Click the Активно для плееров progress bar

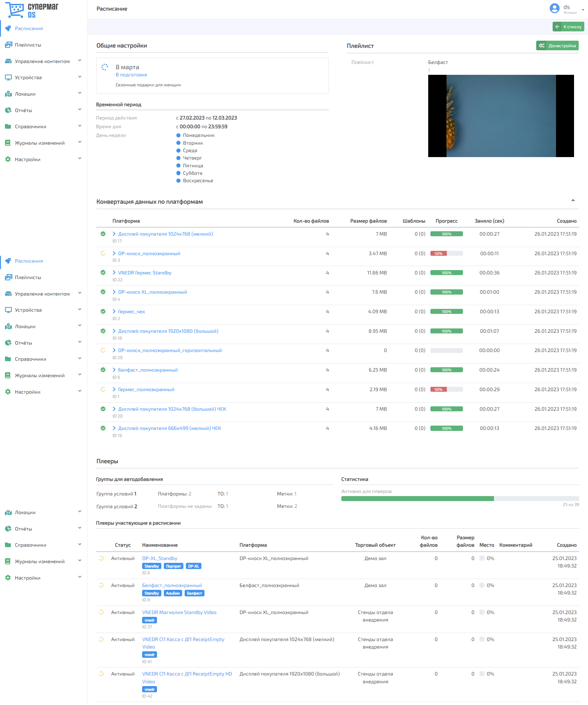pos(460,499)
